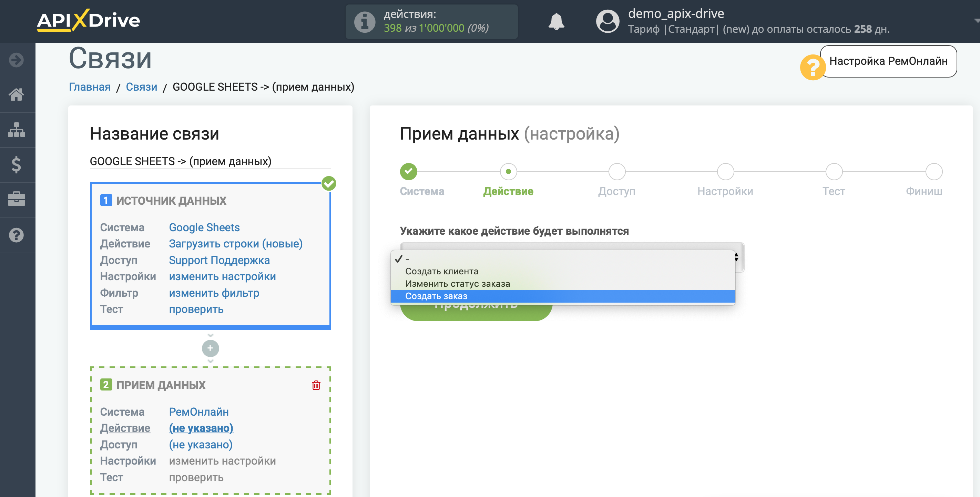Go to Связи breadcrumb link
The height and width of the screenshot is (497, 980).
point(142,87)
